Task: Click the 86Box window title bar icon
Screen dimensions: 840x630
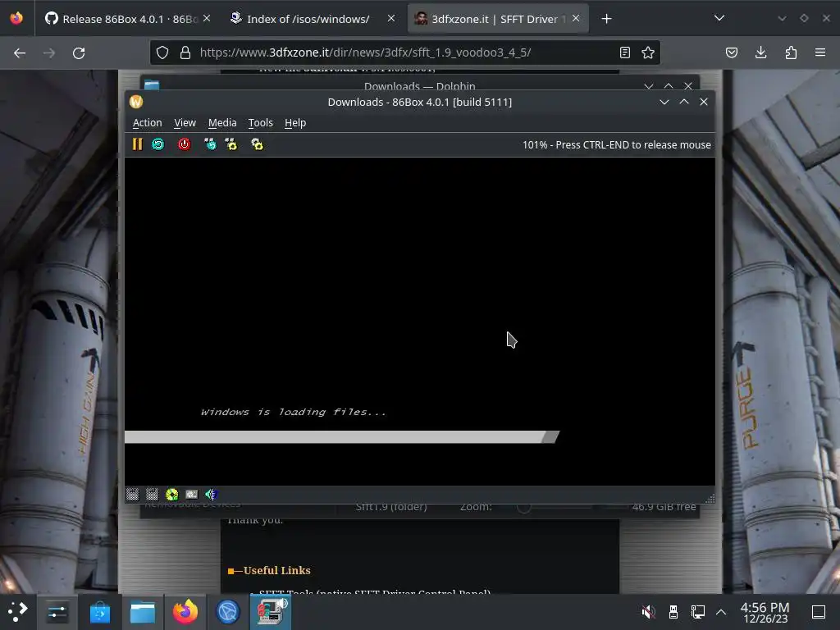Action: point(136,102)
